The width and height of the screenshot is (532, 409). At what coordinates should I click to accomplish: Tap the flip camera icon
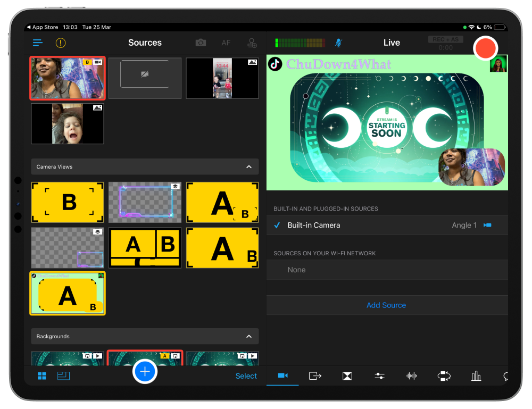point(200,43)
